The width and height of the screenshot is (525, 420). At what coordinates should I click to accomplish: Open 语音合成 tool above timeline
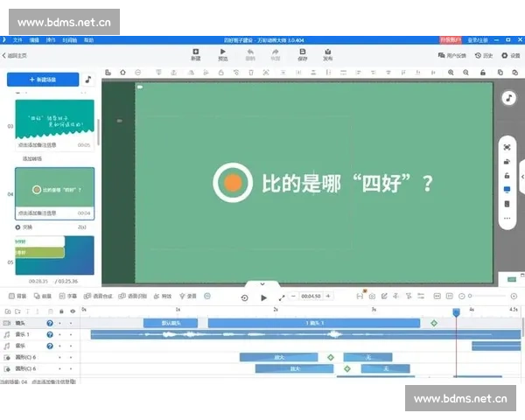(98, 296)
